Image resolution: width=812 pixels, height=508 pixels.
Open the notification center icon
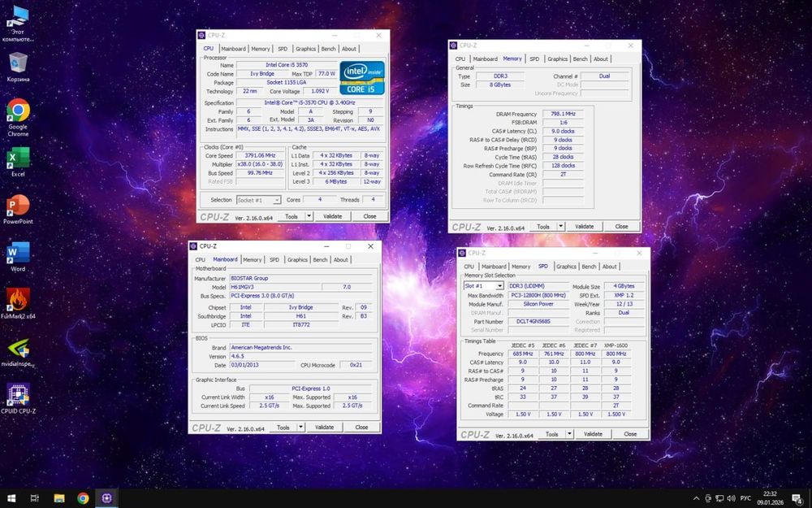coord(797,499)
